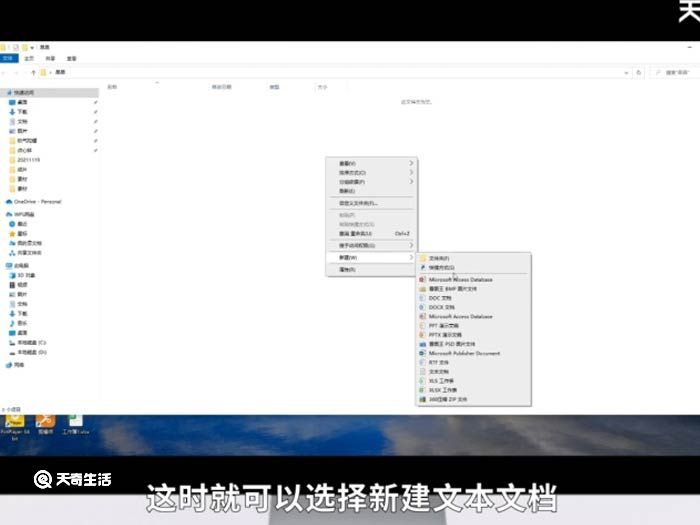Refresh the folder using the address bar refresh icon
700x525 pixels.
pos(639,72)
